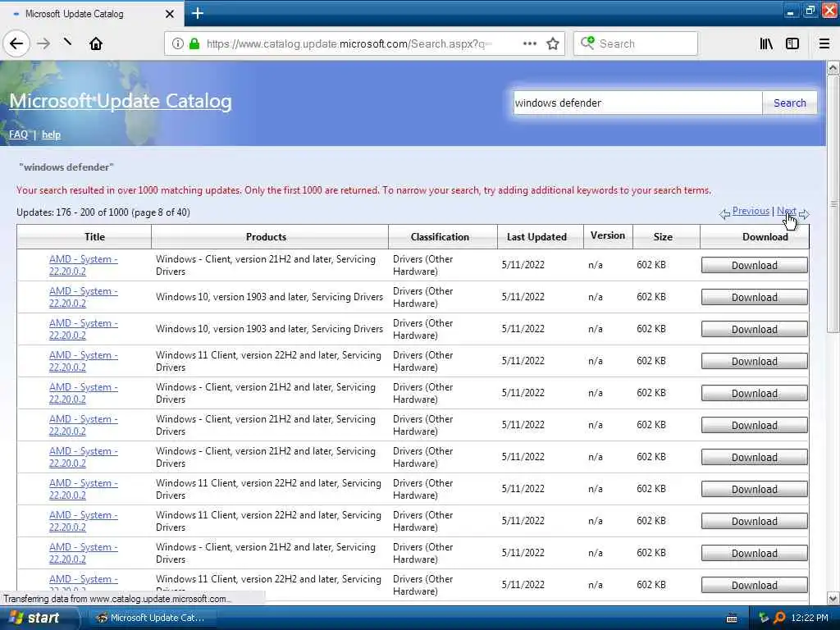Stop the page loading with the toolbar icon

(x=67, y=42)
